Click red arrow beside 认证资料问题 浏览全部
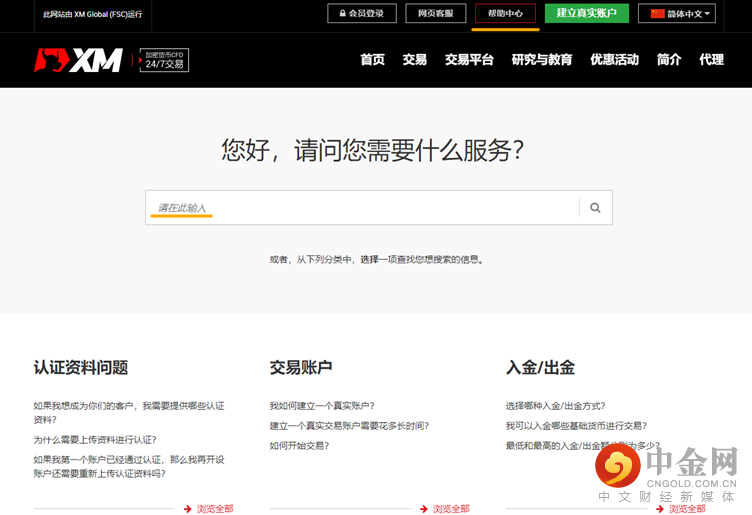This screenshot has height=515, width=752. pyautogui.click(x=188, y=509)
